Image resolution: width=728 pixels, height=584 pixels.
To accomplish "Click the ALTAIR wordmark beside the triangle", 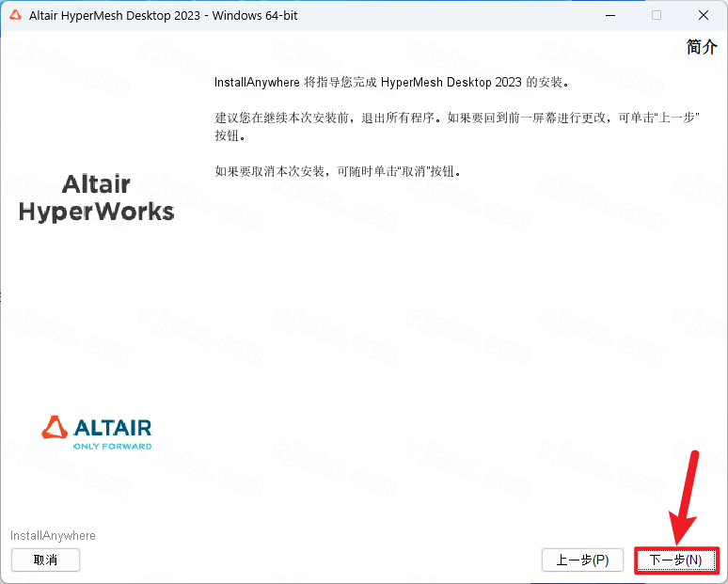I will click(x=112, y=428).
